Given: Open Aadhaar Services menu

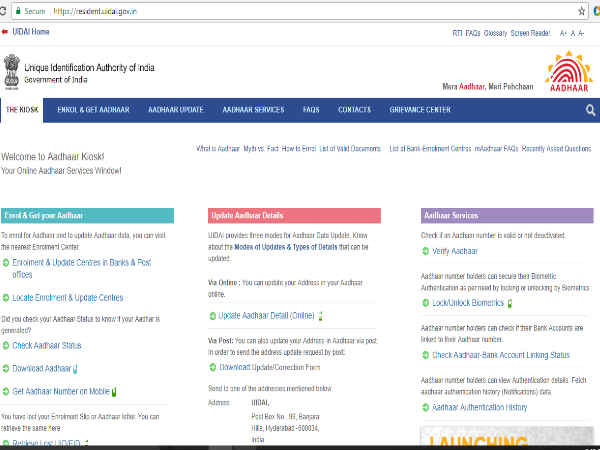Looking at the screenshot, I should point(253,110).
